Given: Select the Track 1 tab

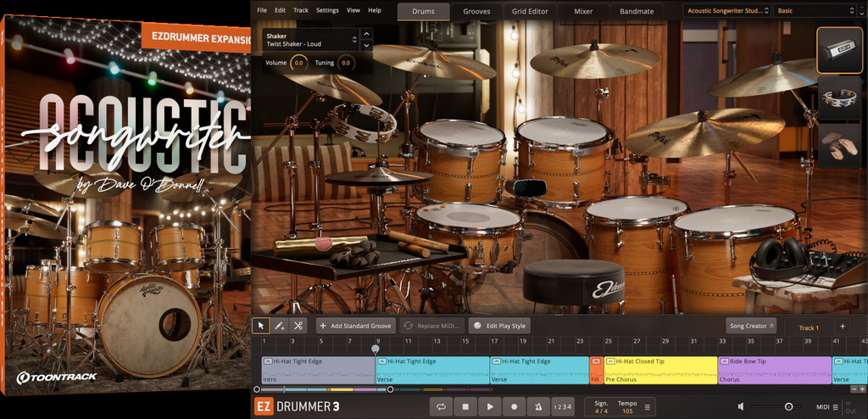Looking at the screenshot, I should [808, 327].
